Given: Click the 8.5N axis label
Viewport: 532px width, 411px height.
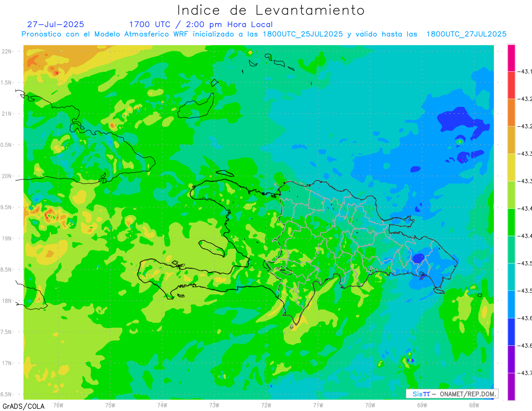Looking at the screenshot, I should coord(7,270).
